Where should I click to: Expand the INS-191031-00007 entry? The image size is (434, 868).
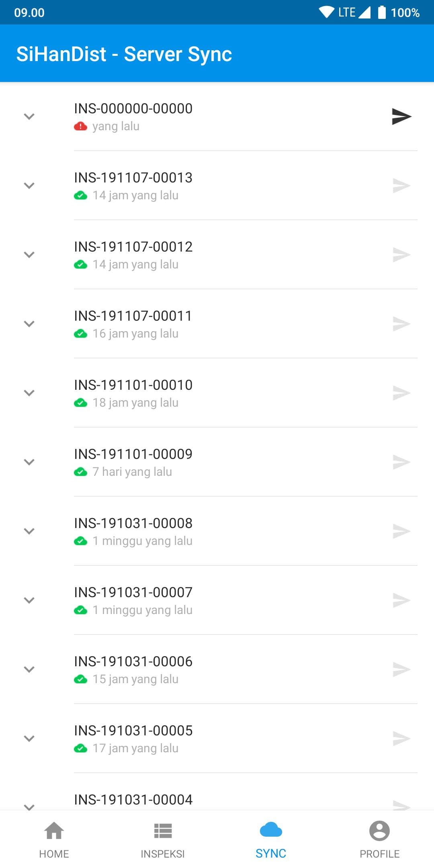[x=29, y=600]
